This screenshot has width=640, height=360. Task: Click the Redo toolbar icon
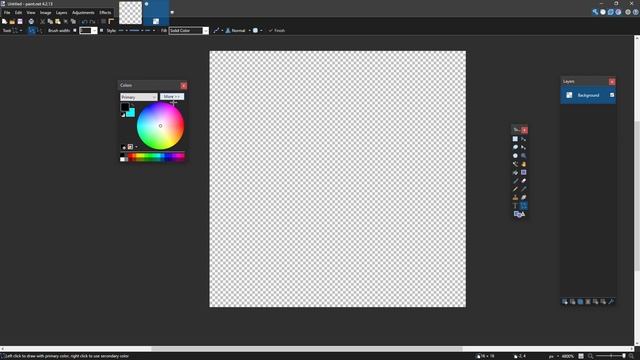(x=92, y=22)
